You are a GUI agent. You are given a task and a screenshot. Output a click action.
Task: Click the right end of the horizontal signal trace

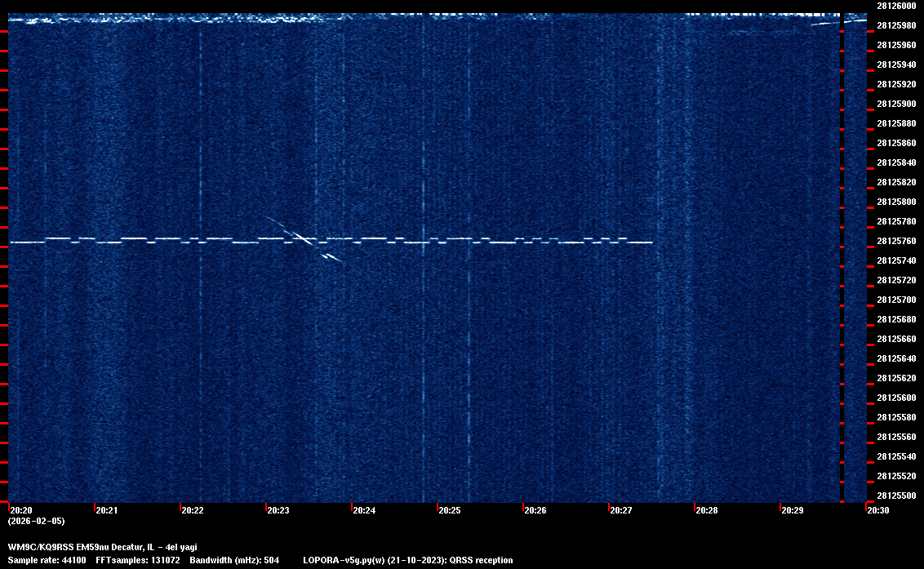pos(651,242)
